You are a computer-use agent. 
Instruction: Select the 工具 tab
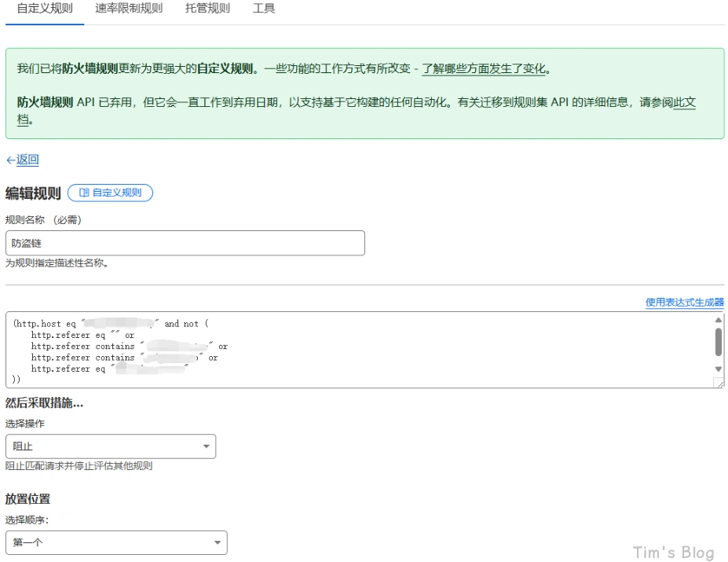tap(264, 9)
